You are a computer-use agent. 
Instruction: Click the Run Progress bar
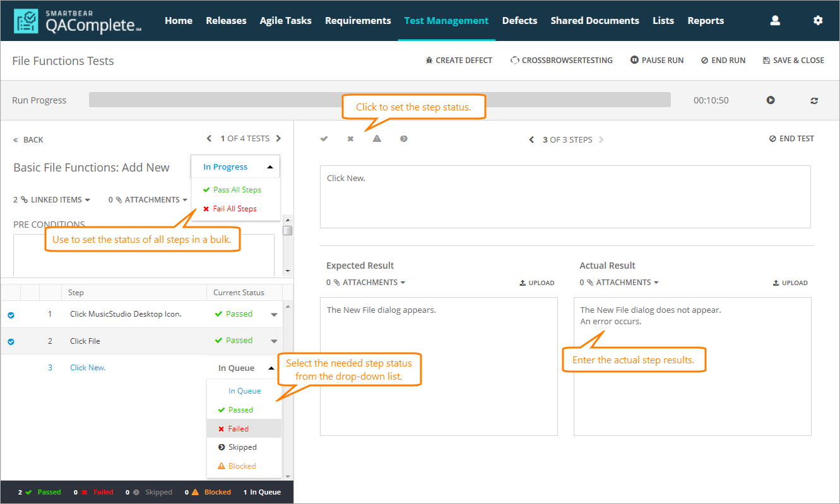379,100
